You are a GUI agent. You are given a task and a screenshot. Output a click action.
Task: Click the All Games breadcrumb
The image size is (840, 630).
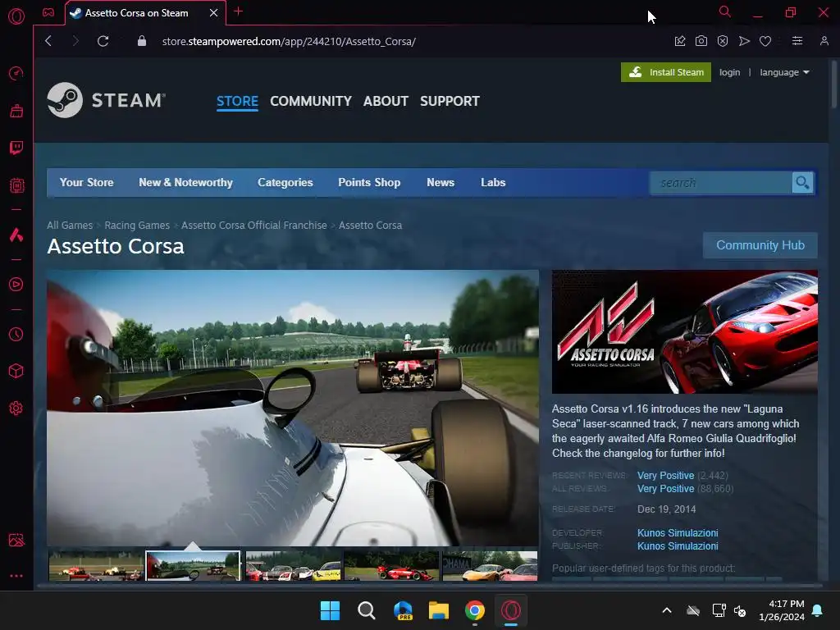(x=70, y=226)
